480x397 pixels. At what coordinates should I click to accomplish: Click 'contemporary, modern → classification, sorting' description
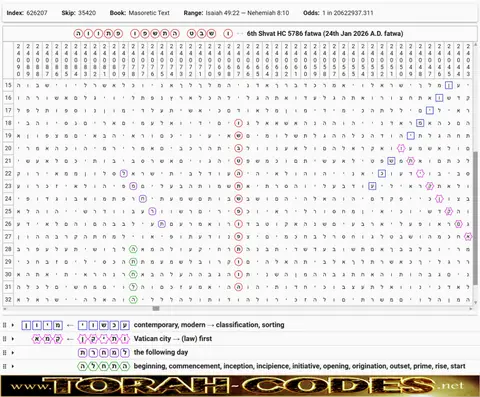click(x=209, y=325)
